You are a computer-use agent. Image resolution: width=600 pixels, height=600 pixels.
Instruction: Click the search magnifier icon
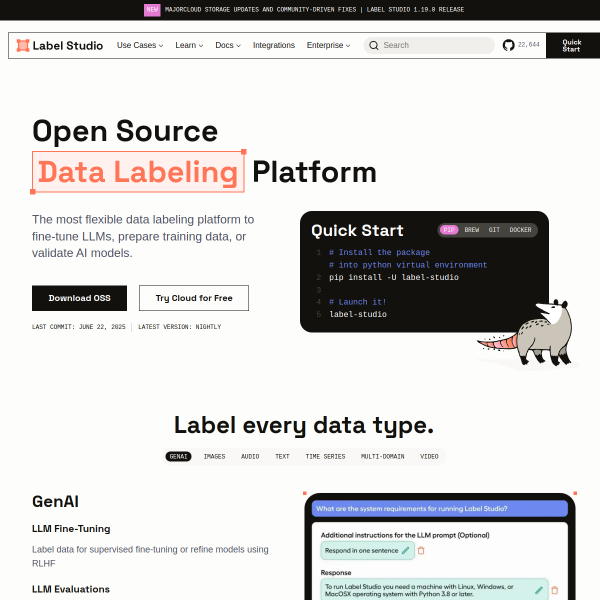[x=373, y=45]
